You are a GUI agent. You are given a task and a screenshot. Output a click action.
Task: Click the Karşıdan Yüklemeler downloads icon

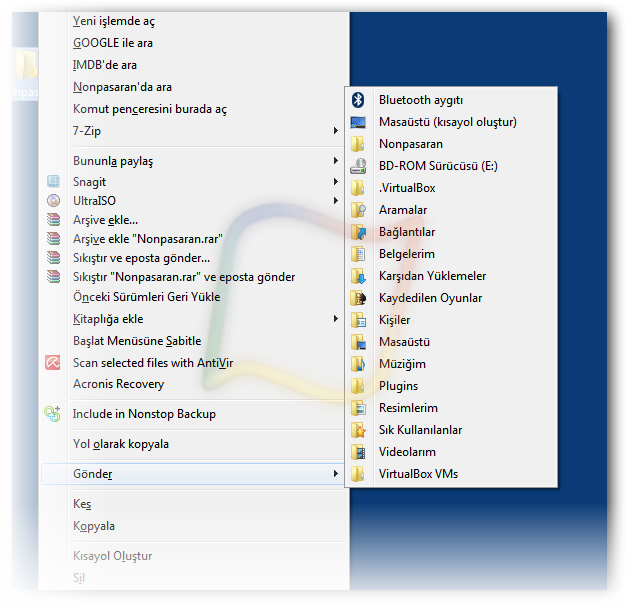tap(358, 276)
